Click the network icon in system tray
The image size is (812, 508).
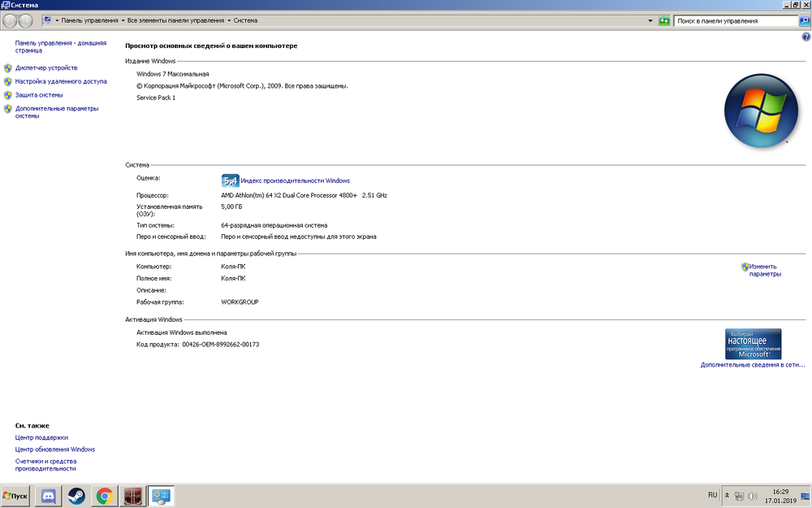coord(739,495)
